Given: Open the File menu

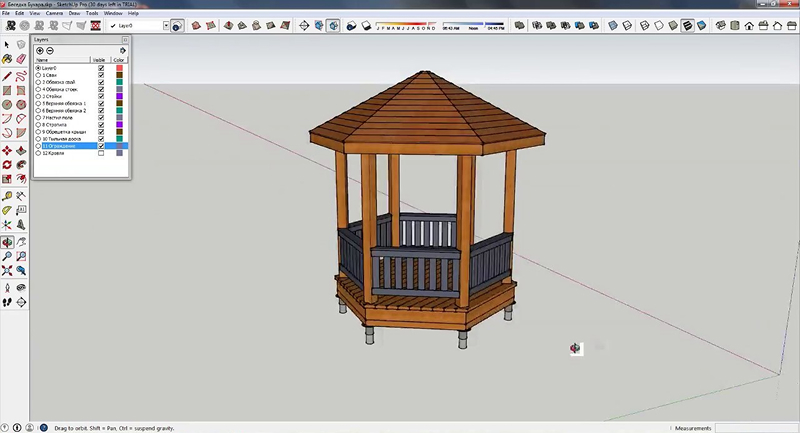Looking at the screenshot, I should [6, 13].
